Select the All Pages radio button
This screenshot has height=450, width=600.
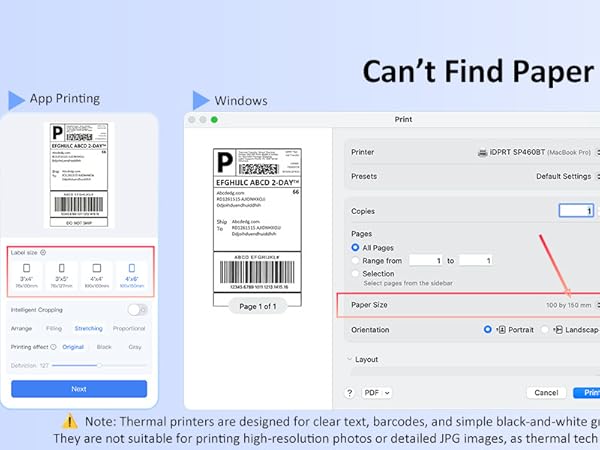tap(355, 248)
